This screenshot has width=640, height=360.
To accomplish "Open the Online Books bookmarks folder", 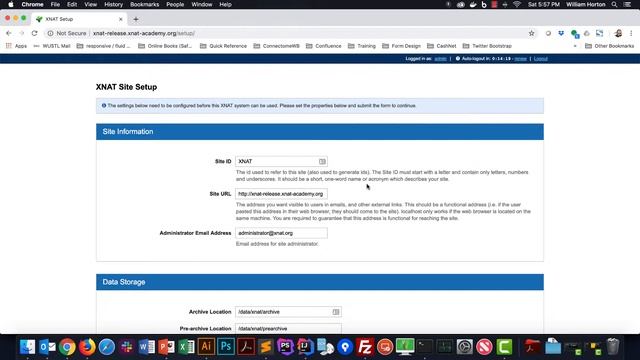I will (x=165, y=46).
